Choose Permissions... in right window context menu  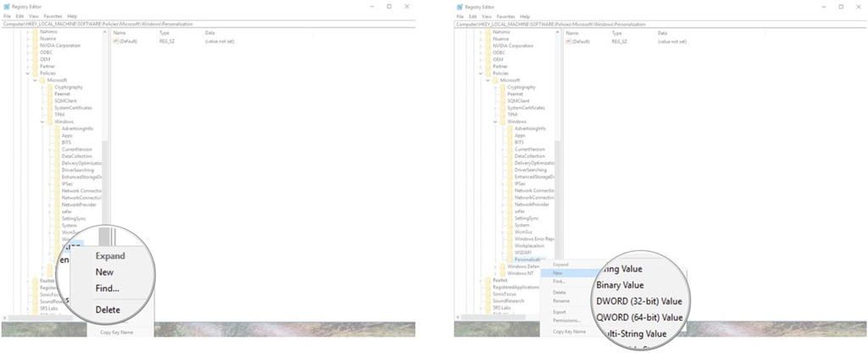pos(566,320)
